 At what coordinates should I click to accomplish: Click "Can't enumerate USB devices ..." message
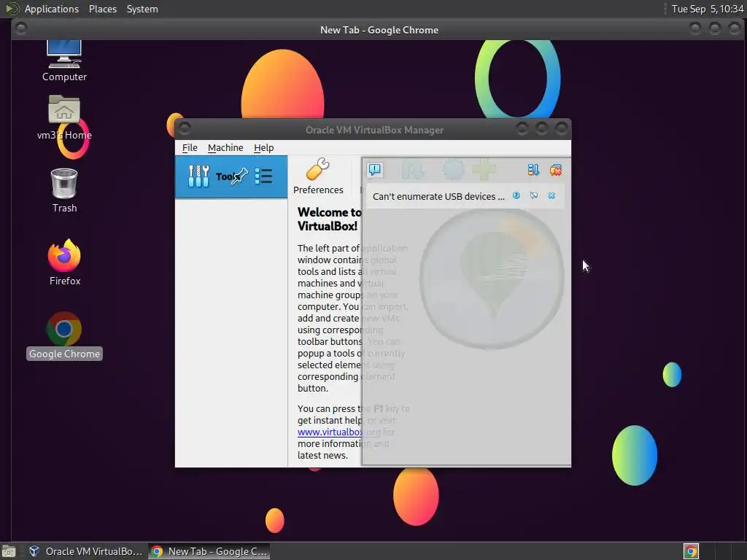(x=438, y=196)
